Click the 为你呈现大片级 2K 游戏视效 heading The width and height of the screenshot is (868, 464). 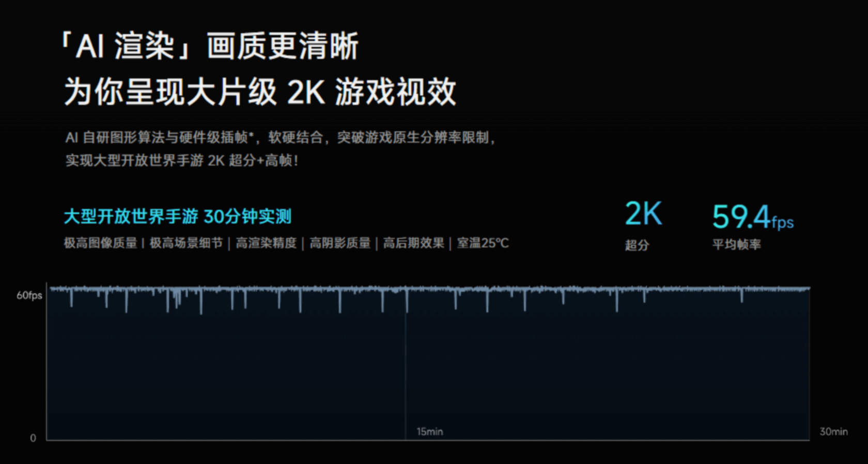(260, 92)
